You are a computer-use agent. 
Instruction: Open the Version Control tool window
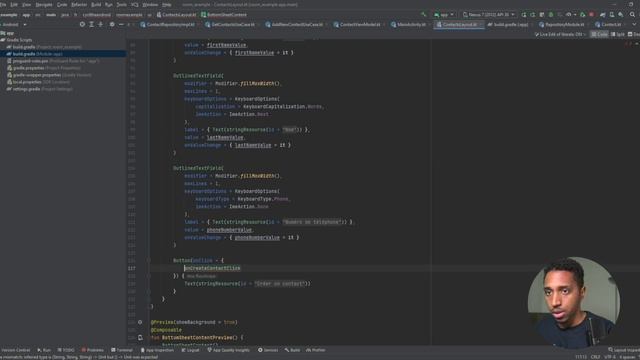coord(15,350)
